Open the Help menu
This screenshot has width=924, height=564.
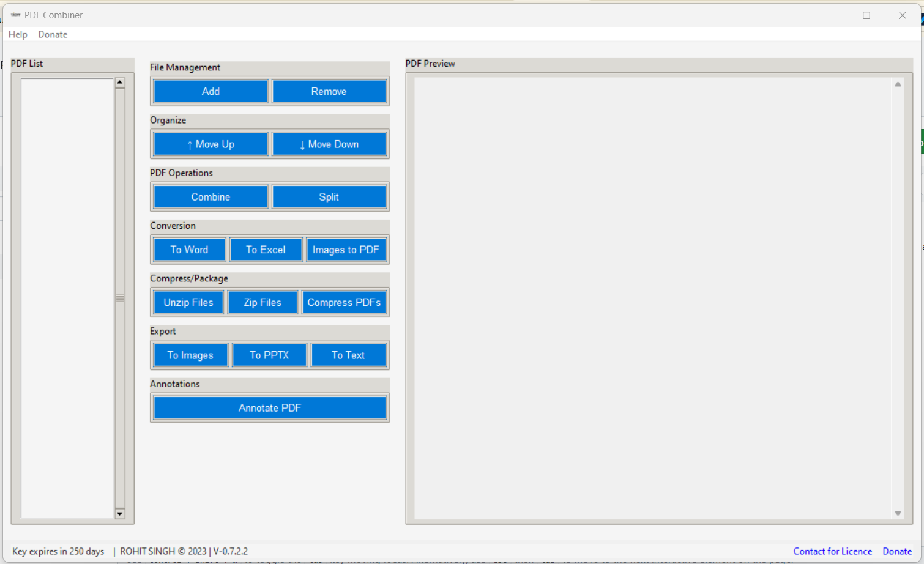18,34
